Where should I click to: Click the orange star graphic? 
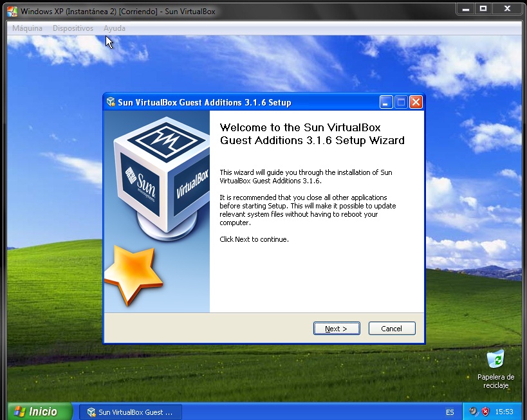[134, 275]
